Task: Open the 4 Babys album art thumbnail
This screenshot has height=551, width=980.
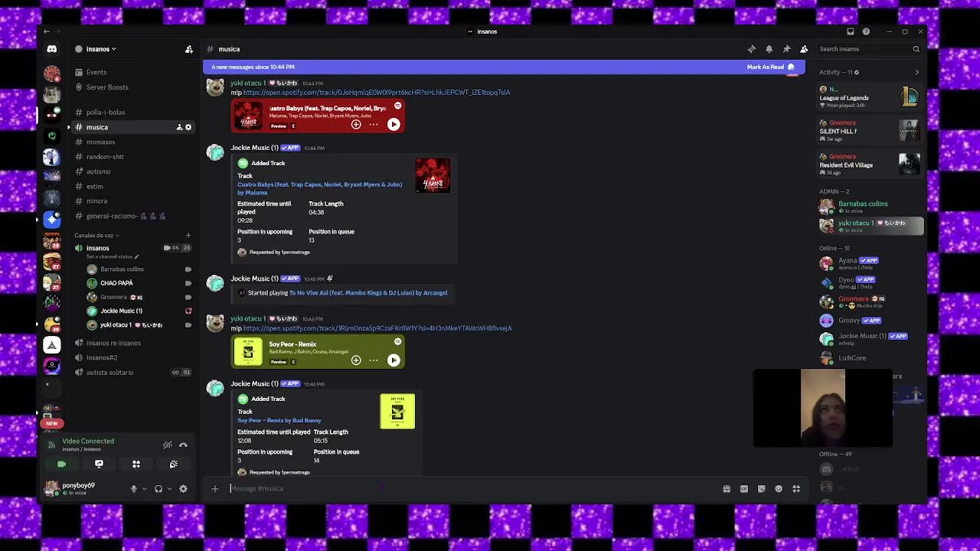Action: point(433,175)
